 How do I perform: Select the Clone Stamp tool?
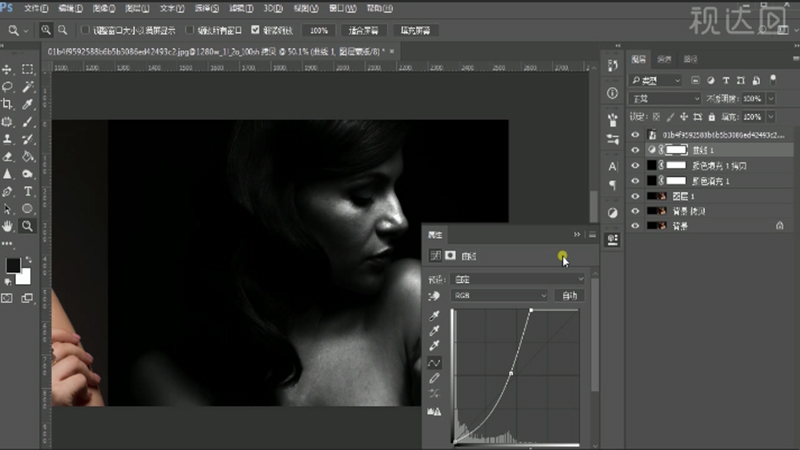pos(7,139)
